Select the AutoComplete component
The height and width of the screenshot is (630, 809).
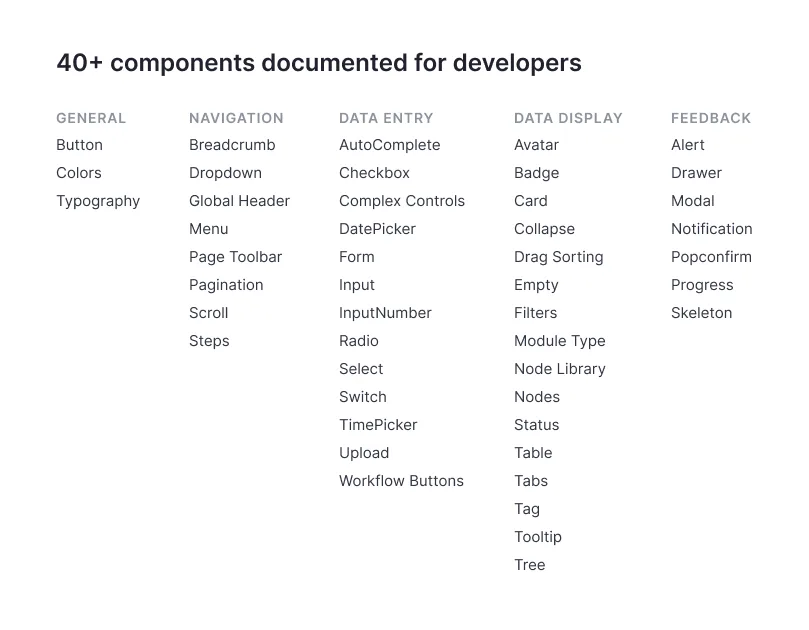390,145
